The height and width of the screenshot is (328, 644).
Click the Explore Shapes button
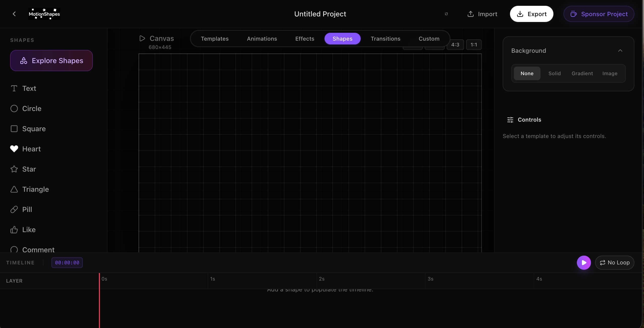[51, 61]
